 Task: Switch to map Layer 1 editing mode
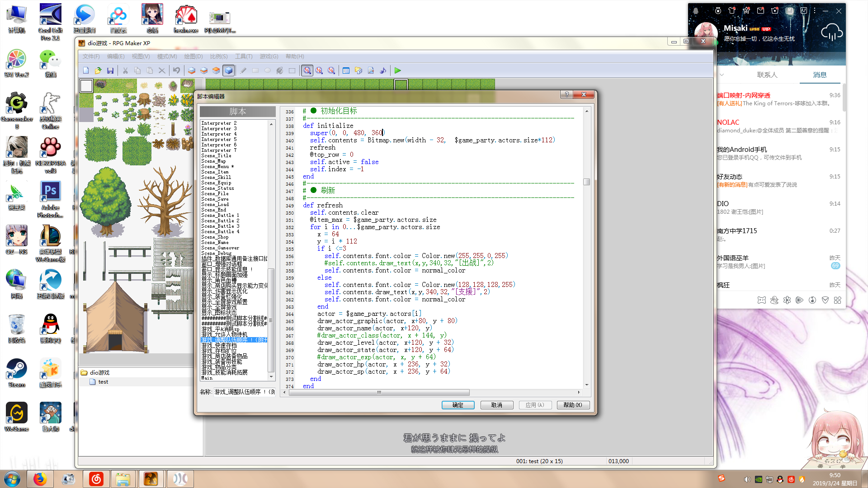192,70
